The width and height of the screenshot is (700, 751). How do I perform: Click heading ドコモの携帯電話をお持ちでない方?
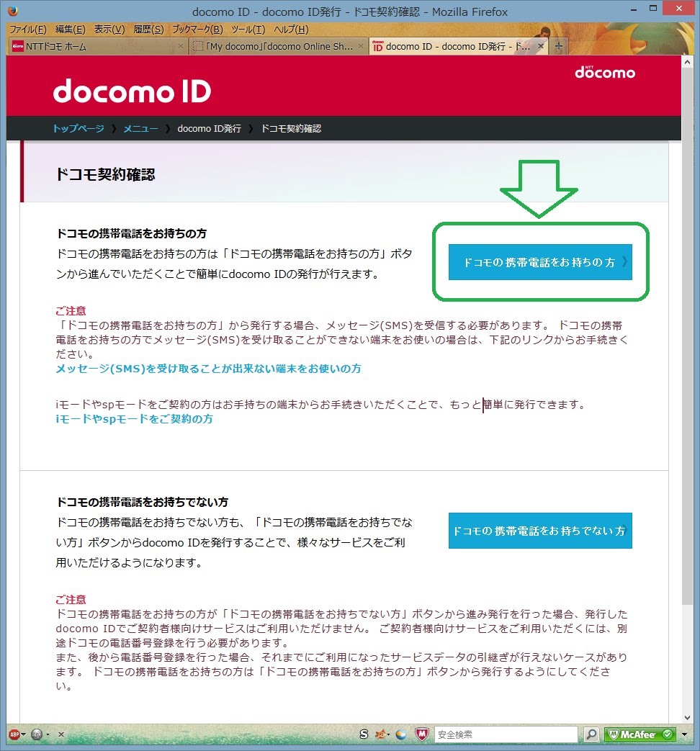(143, 502)
